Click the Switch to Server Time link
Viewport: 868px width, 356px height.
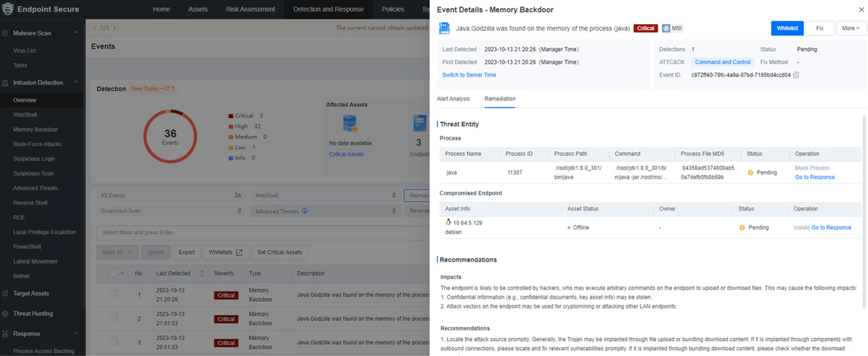tap(469, 75)
